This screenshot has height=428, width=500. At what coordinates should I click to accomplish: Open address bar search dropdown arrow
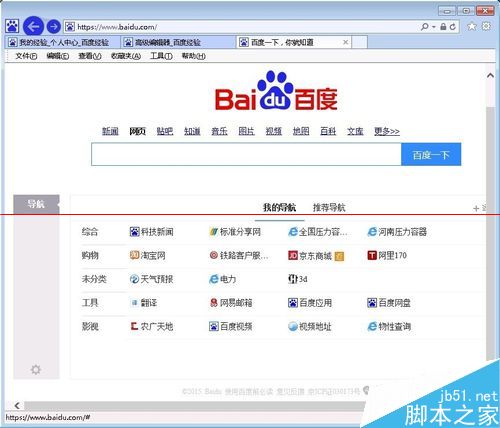tap(434, 27)
